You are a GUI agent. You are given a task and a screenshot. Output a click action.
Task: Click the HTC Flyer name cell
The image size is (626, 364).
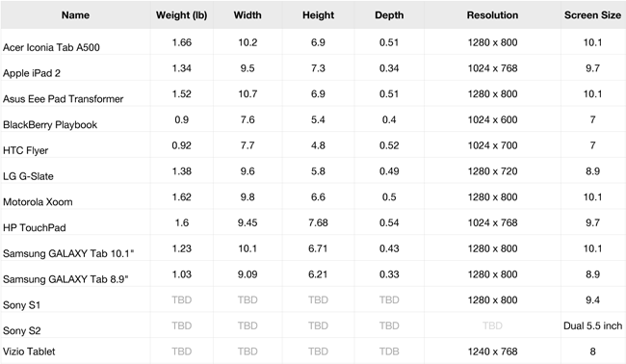click(26, 150)
